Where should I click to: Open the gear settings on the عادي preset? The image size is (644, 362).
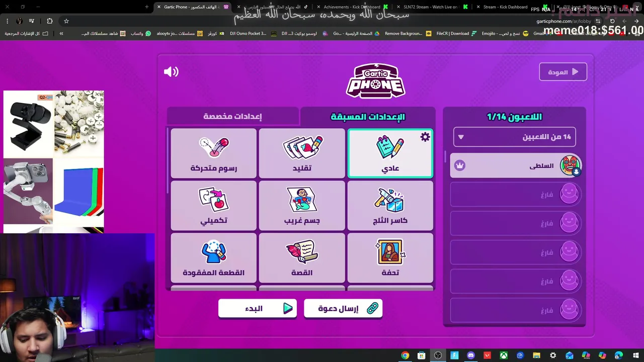425,137
